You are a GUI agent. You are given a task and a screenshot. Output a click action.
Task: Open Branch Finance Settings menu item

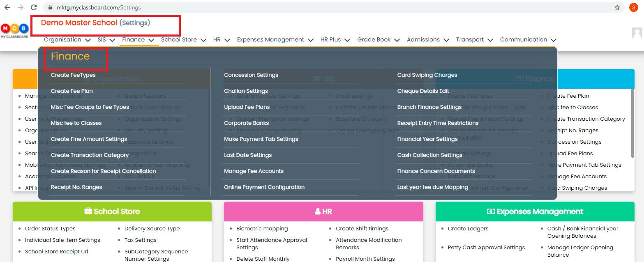(429, 107)
